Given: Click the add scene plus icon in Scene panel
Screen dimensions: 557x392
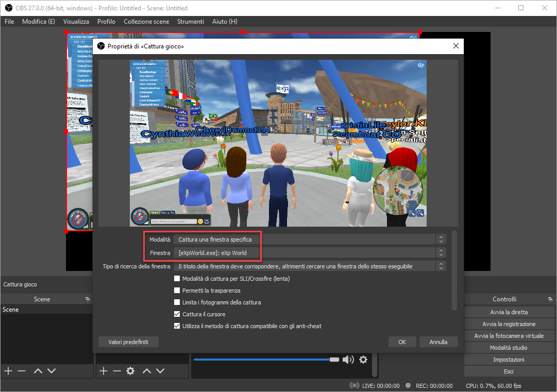Looking at the screenshot, I should click(8, 371).
